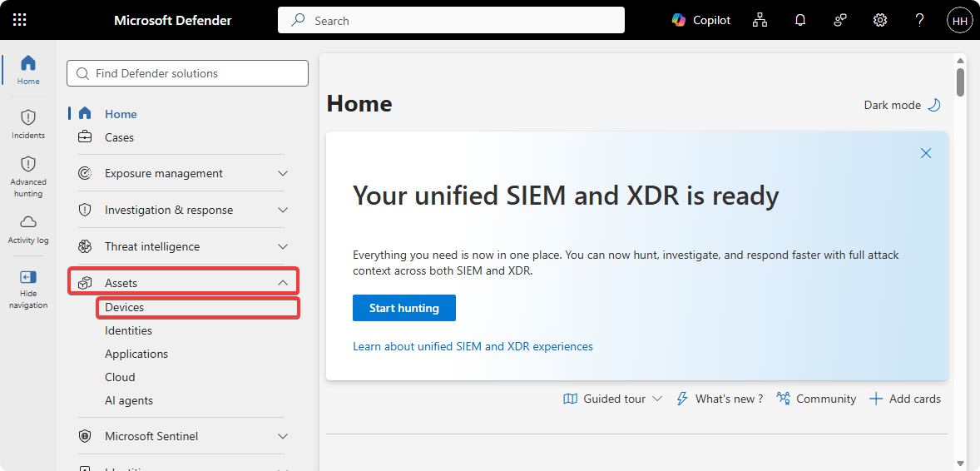This screenshot has width=980, height=471.
Task: Expand the Investigation & response chevron
Action: point(283,211)
